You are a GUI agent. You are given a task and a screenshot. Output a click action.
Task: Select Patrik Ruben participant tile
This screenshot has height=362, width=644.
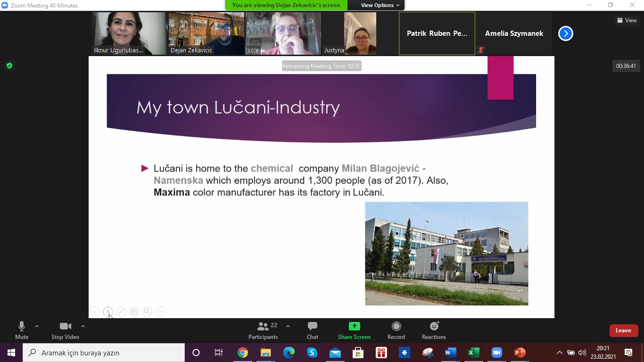click(437, 33)
